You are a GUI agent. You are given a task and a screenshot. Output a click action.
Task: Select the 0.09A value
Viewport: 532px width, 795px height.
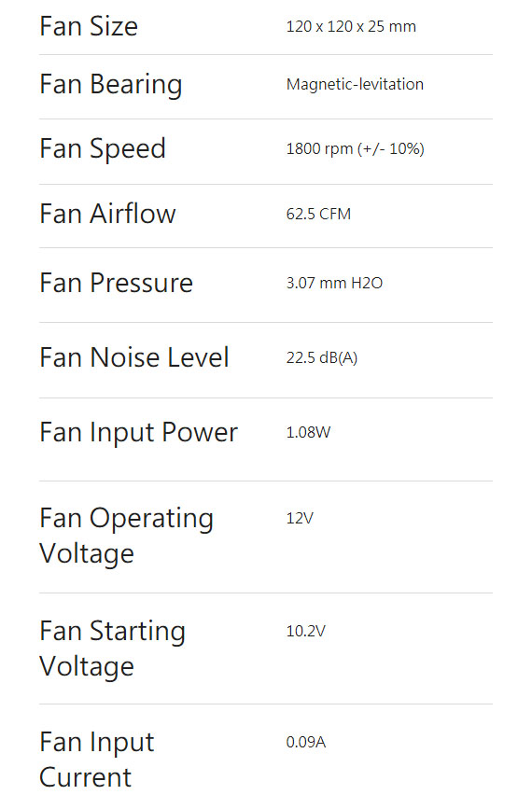306,742
